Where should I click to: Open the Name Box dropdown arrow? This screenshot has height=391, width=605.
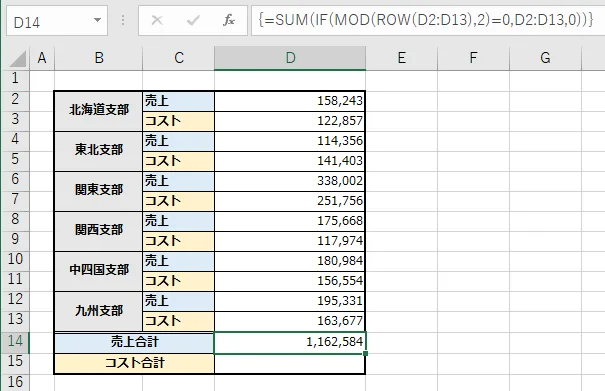click(x=98, y=20)
